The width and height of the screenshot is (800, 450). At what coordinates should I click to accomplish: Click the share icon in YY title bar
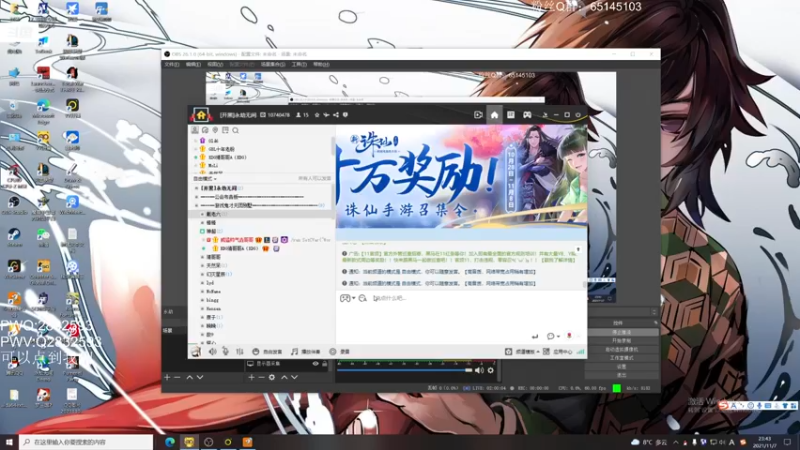click(336, 115)
